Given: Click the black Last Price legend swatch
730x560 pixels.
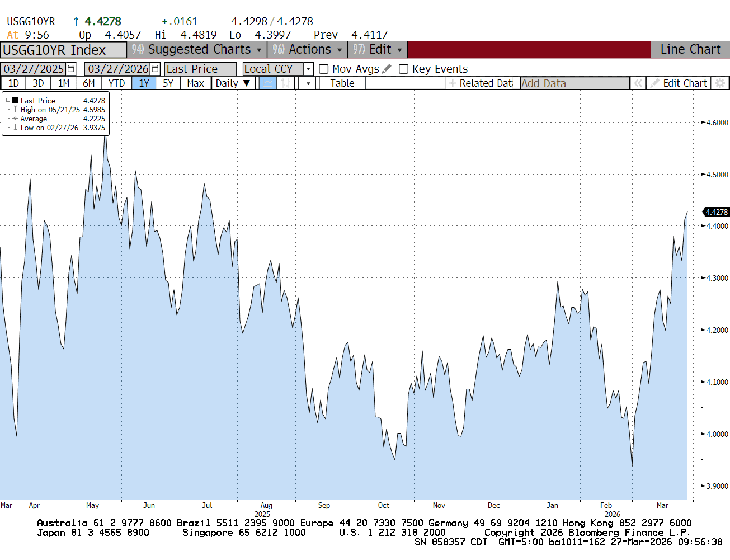Looking at the screenshot, I should pyautogui.click(x=15, y=101).
